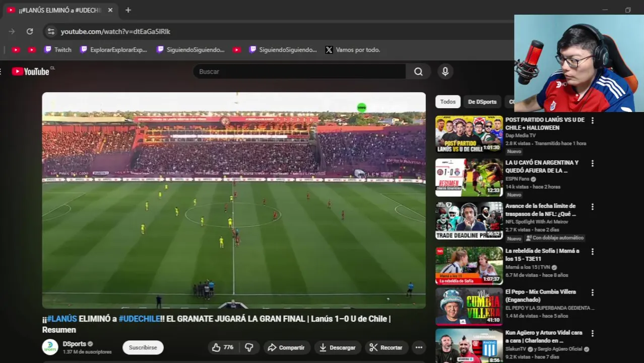Open the NFL TRADE DEADLINE thumbnail
Image resolution: width=644 pixels, height=363 pixels.
[x=469, y=221]
